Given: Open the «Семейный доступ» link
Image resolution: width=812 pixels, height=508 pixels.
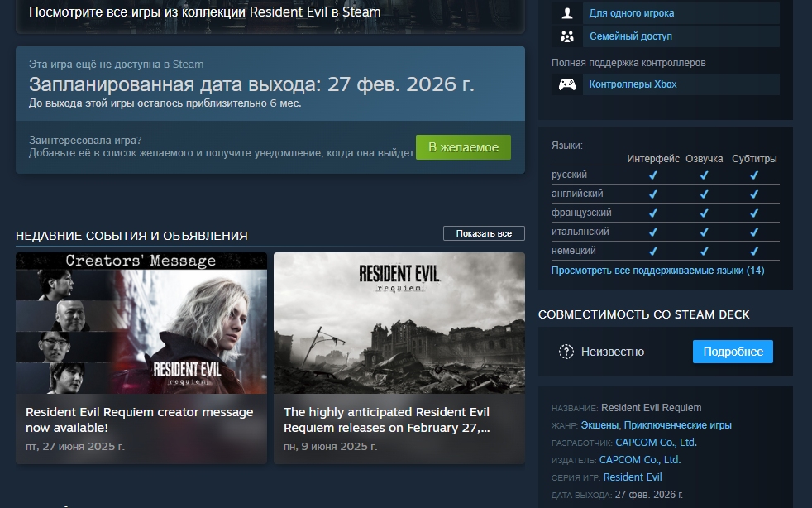Looking at the screenshot, I should click(x=630, y=36).
